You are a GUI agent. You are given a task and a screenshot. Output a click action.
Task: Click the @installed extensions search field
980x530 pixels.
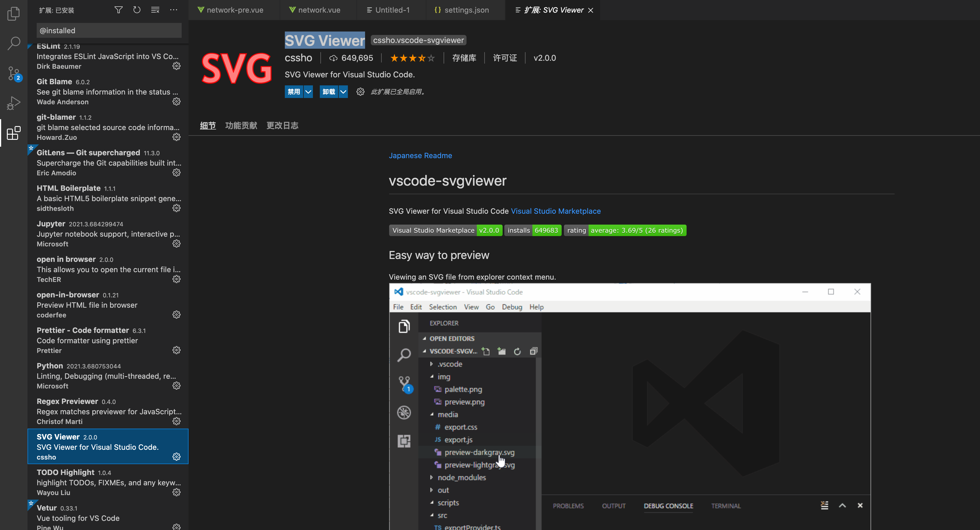109,30
